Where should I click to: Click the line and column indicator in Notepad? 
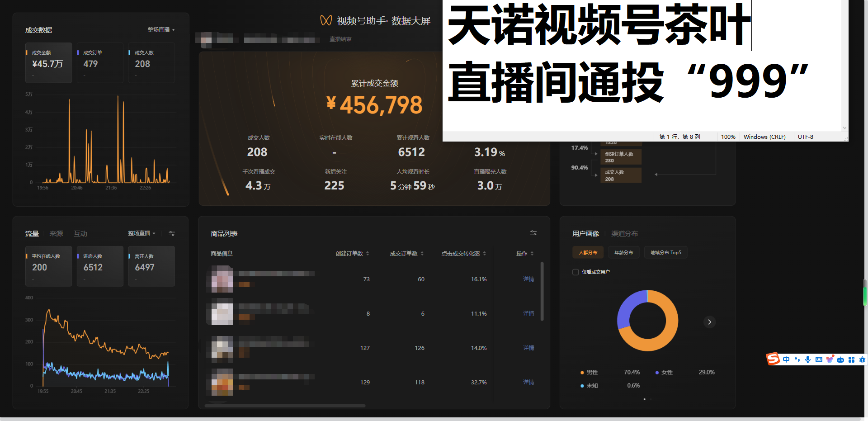(679, 137)
